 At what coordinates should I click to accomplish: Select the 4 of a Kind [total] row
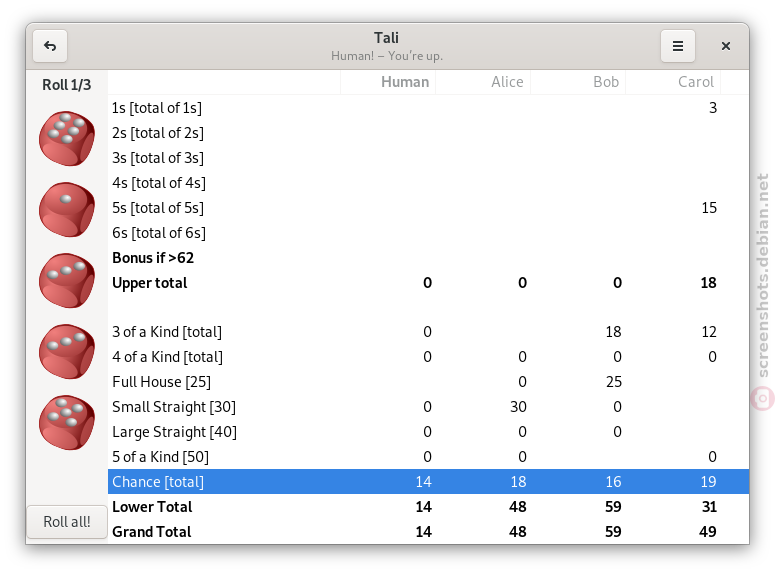pos(428,357)
